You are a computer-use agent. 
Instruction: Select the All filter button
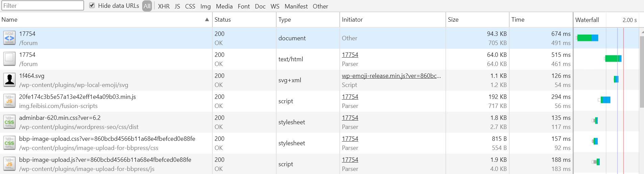point(147,6)
